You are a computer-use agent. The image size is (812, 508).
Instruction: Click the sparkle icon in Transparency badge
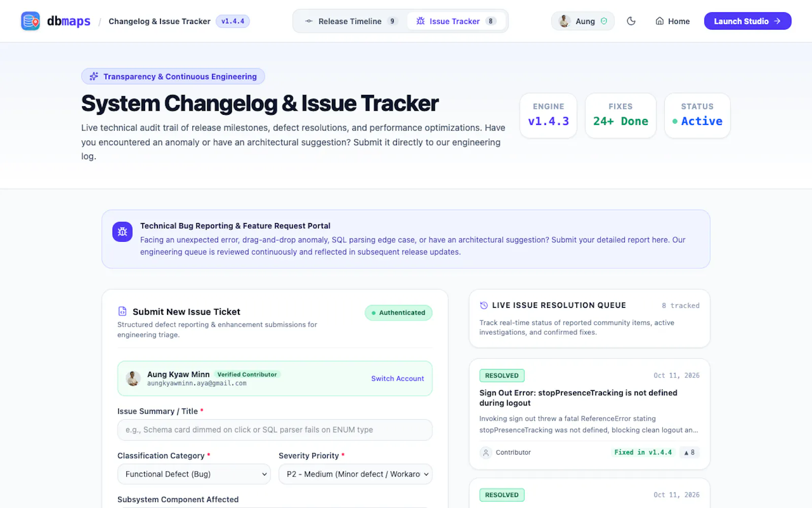[x=94, y=76]
